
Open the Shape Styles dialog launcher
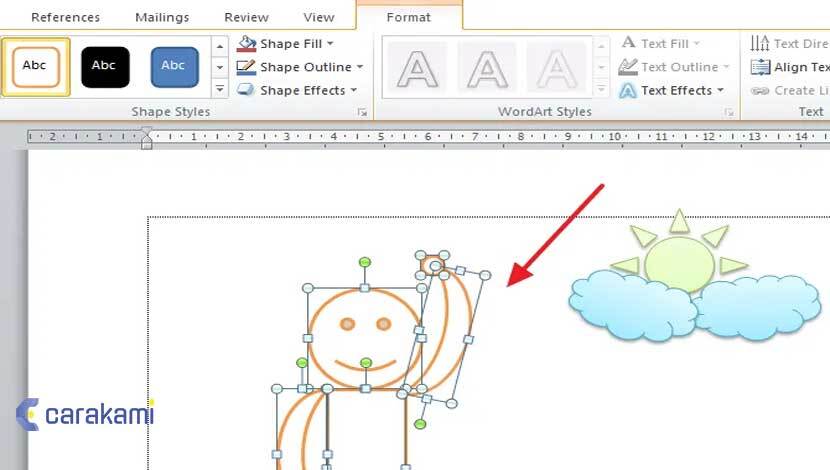pyautogui.click(x=362, y=112)
